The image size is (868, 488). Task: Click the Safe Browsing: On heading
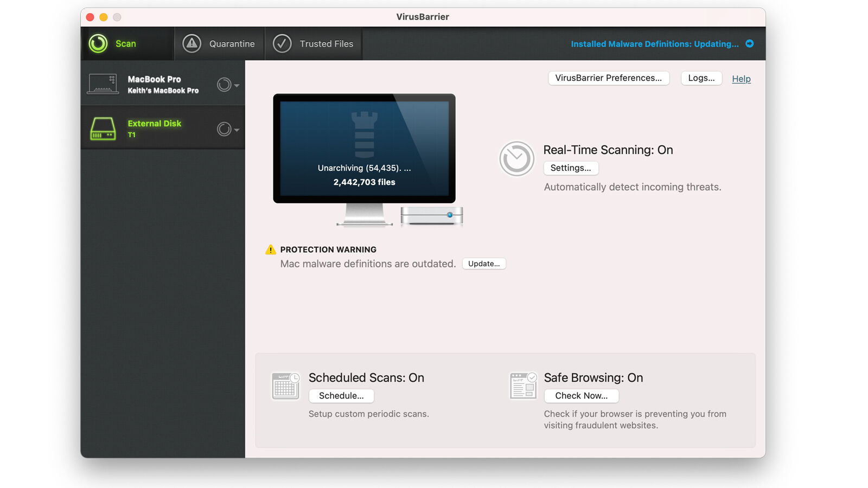tap(593, 378)
